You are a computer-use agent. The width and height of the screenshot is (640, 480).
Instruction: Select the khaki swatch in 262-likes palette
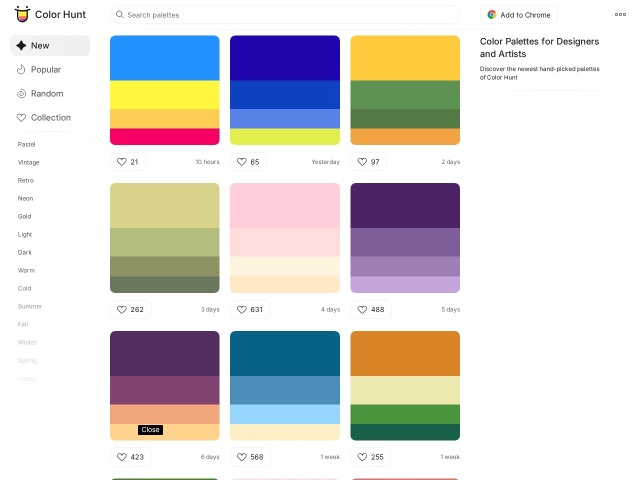(x=164, y=206)
